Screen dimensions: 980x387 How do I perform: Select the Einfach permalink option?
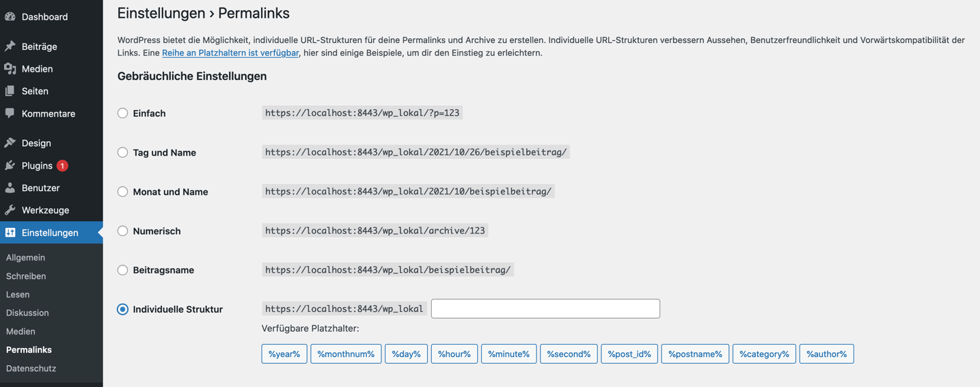(122, 113)
